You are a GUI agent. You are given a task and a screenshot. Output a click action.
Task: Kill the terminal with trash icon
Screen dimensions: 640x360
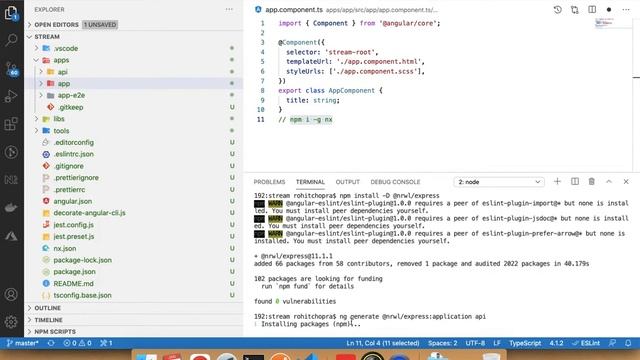(591, 182)
